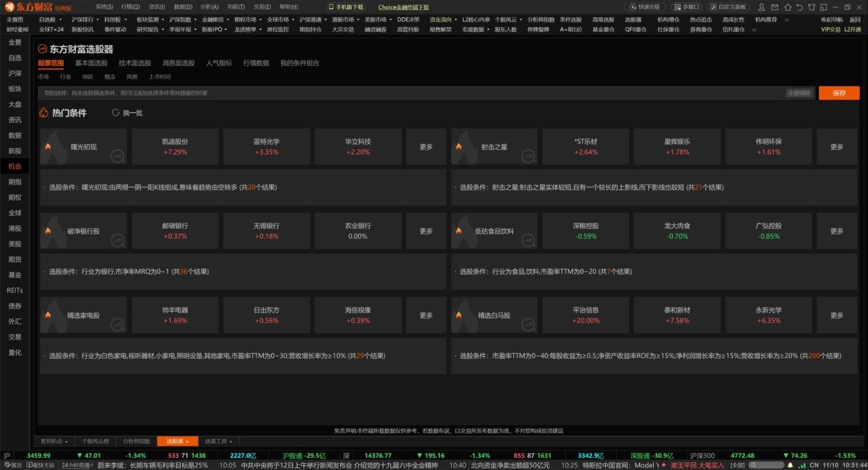Expand the 资金流向 dropdown
The height and width of the screenshot is (470, 868).
pos(456,20)
